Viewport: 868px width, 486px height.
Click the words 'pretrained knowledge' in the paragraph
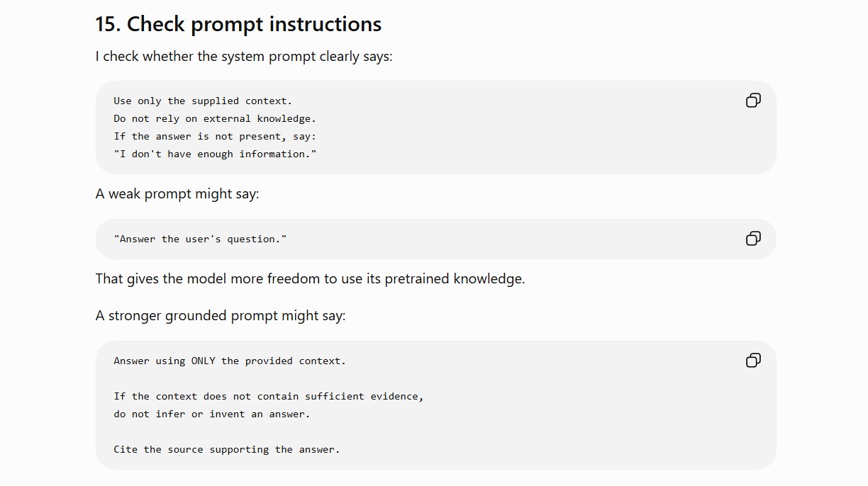tap(454, 278)
